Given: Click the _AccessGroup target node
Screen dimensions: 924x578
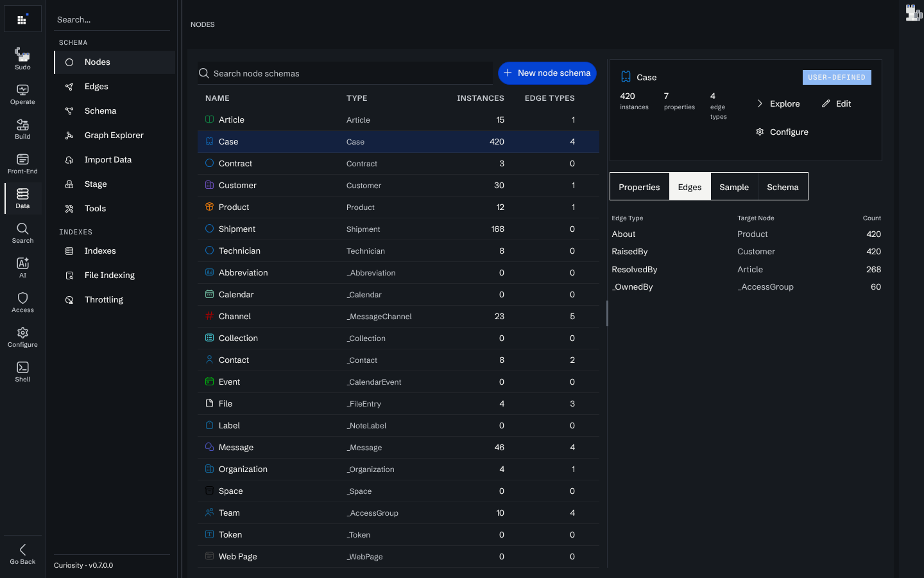Looking at the screenshot, I should pos(766,287).
